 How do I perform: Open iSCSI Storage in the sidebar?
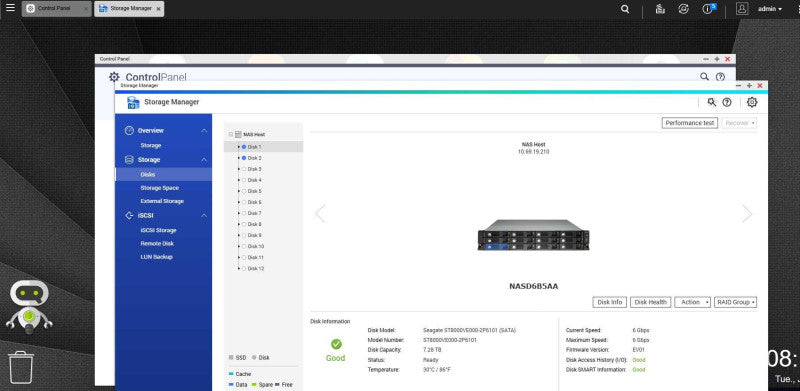[159, 230]
